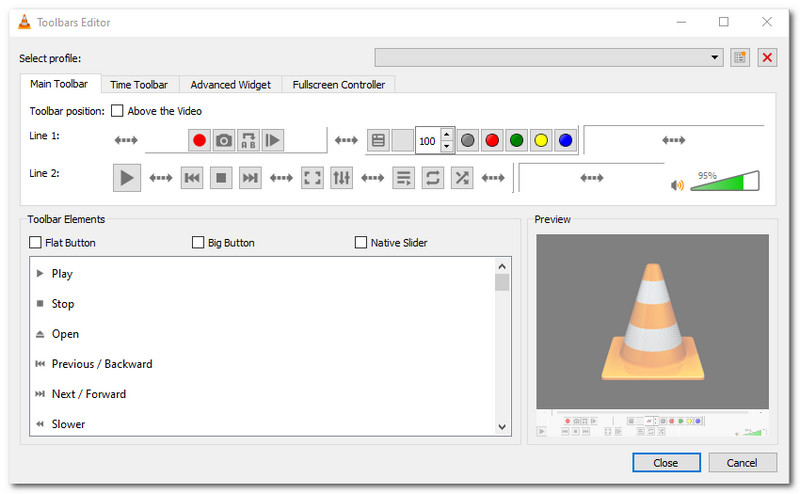Enable the Above the Video checkbox

point(117,111)
